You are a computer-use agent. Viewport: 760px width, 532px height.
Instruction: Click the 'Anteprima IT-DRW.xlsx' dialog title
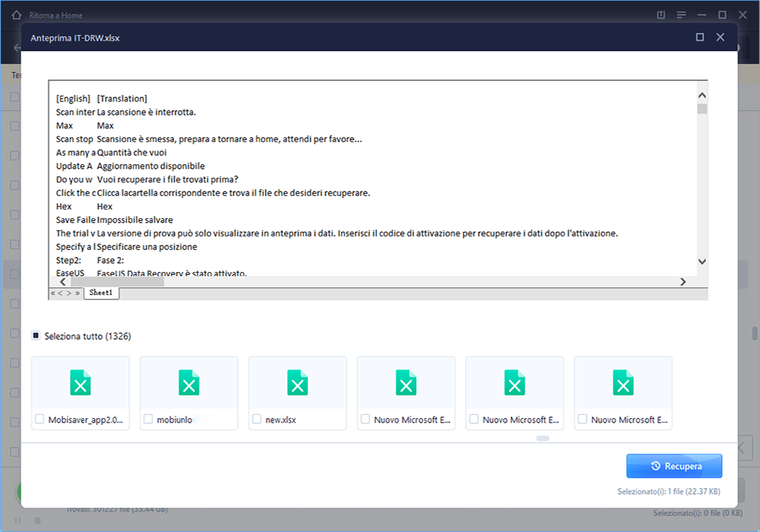(x=75, y=38)
